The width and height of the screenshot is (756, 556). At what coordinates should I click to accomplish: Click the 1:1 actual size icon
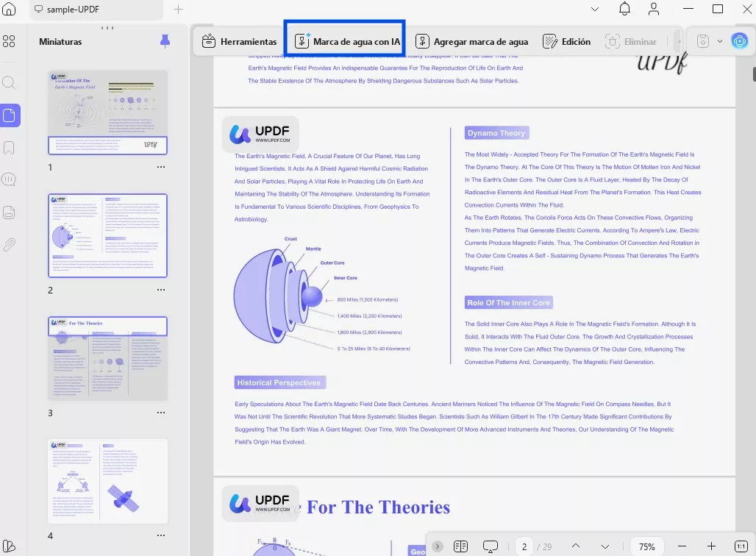741,546
